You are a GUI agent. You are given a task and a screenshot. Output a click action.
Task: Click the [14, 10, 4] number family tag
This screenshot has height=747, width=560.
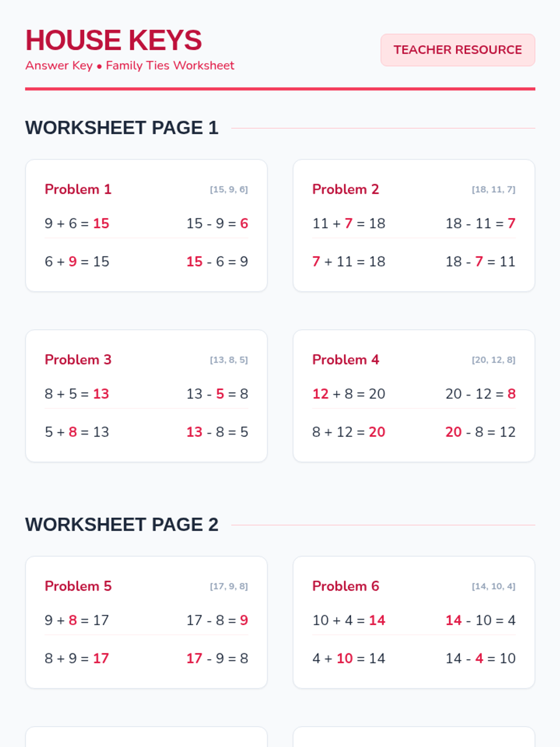point(494,586)
